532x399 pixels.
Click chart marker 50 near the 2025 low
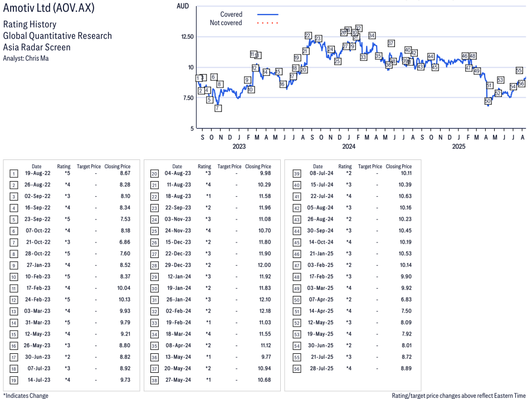(487, 101)
